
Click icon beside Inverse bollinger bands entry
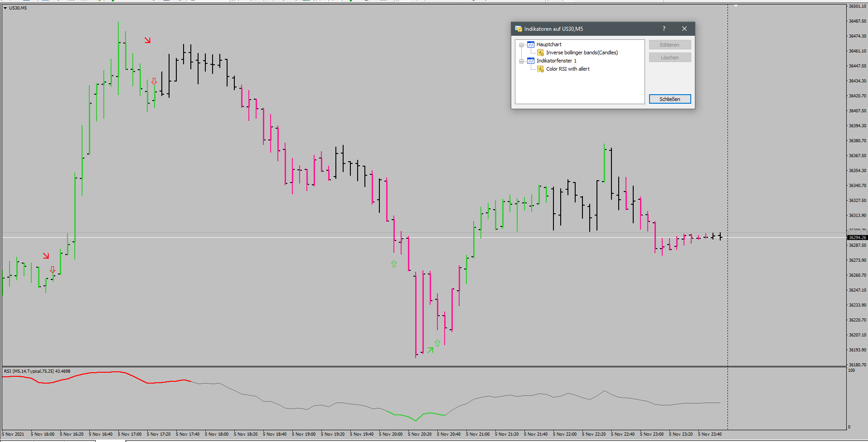click(540, 53)
